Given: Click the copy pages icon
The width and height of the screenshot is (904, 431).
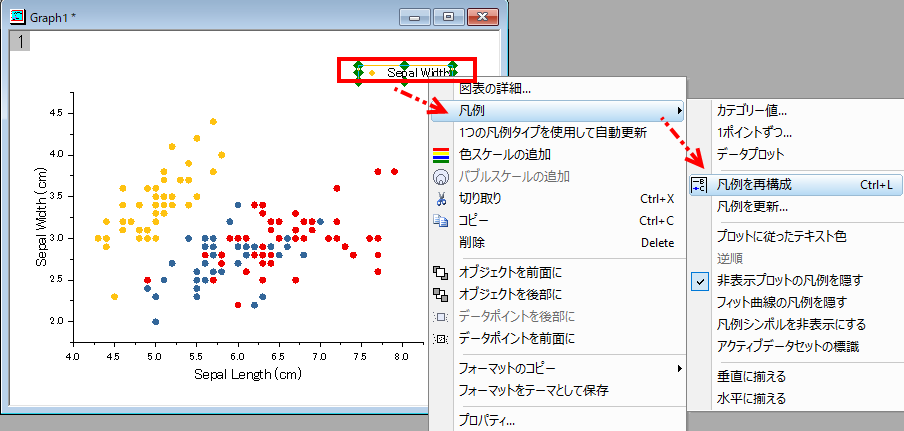Looking at the screenshot, I should pyautogui.click(x=441, y=221).
